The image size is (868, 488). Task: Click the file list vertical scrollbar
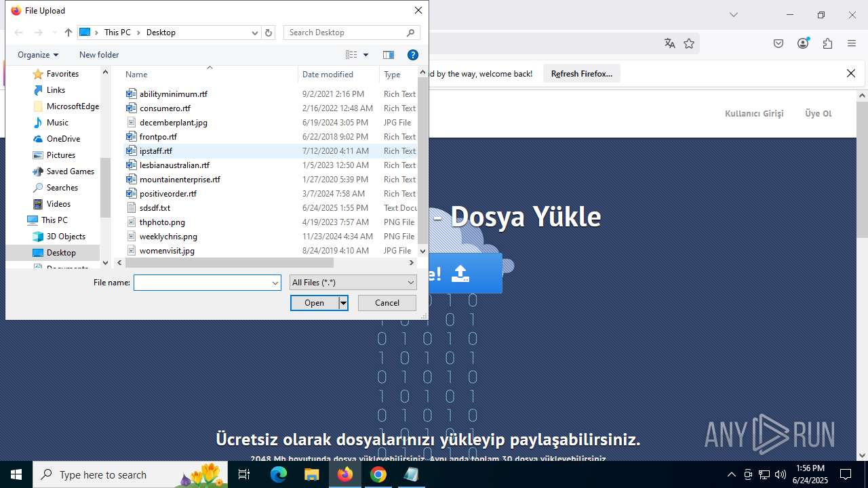pos(423,161)
